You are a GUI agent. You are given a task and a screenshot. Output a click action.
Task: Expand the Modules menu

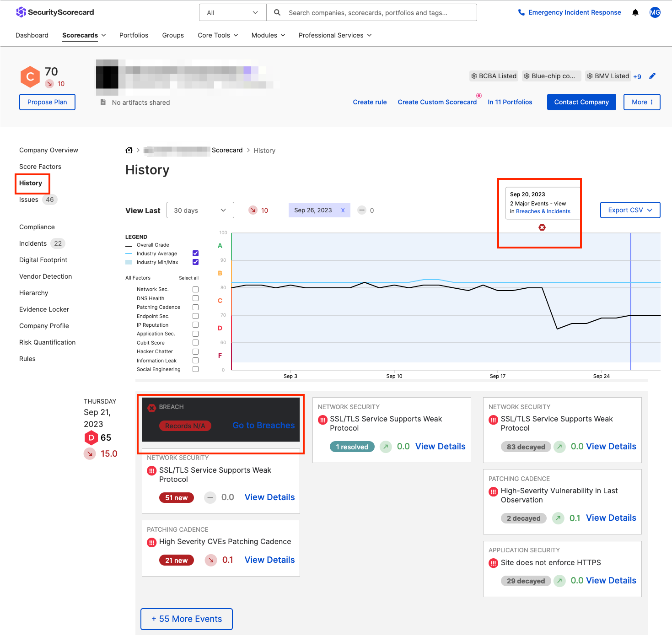tap(268, 35)
